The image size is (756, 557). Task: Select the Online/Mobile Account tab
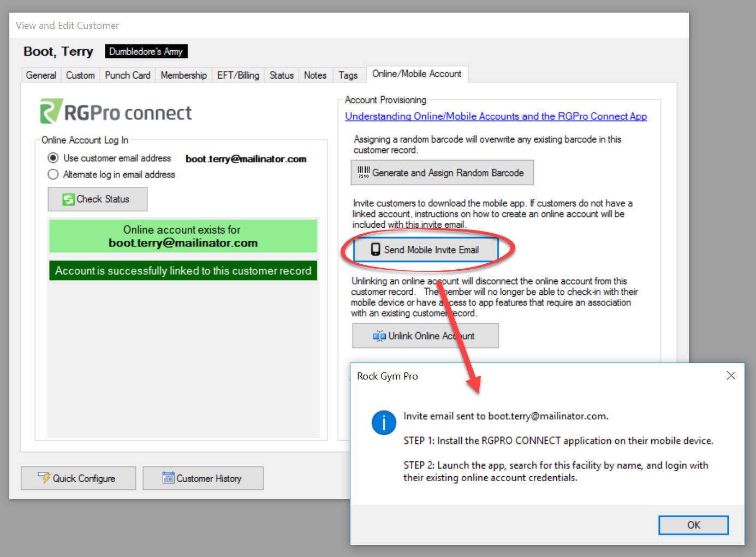click(x=417, y=74)
